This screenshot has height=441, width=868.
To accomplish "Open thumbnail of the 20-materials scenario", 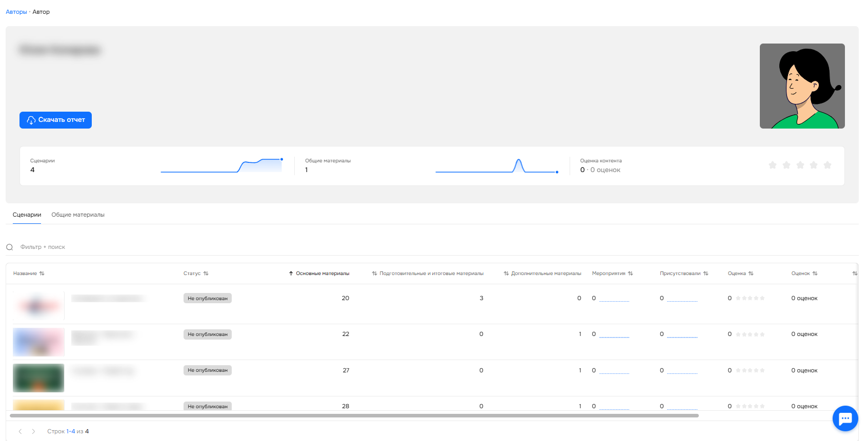I will (x=38, y=306).
